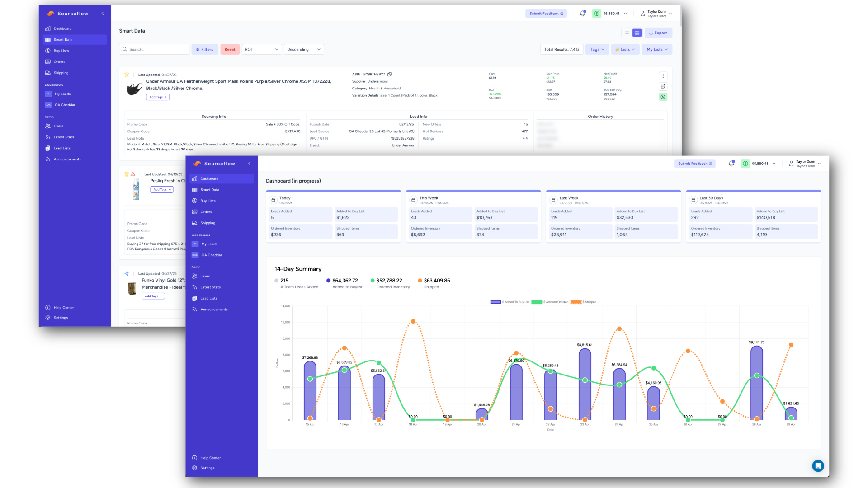Switch to list view layout
The height and width of the screenshot is (488, 868).
627,33
